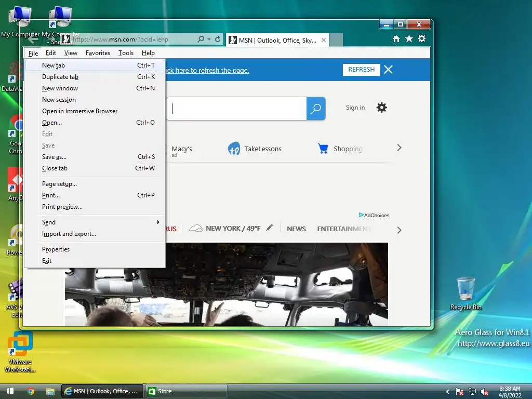The image size is (532, 399).
Task: Open the Favorites menu
Action: [98, 53]
